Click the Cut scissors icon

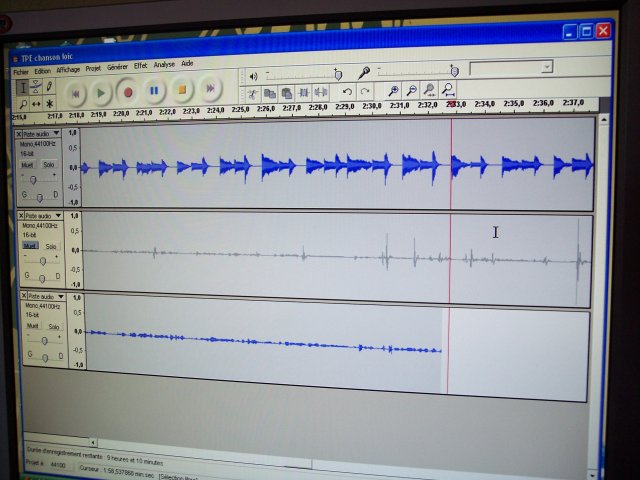point(253,93)
